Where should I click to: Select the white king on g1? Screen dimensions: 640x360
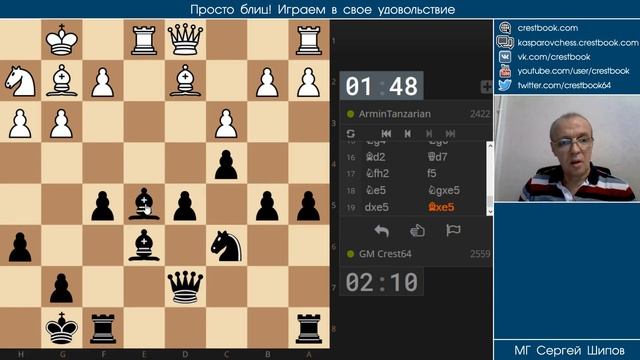pyautogui.click(x=62, y=40)
